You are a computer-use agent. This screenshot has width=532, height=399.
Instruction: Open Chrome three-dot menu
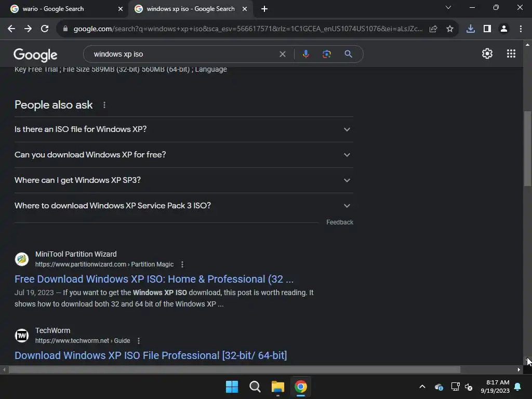[521, 29]
